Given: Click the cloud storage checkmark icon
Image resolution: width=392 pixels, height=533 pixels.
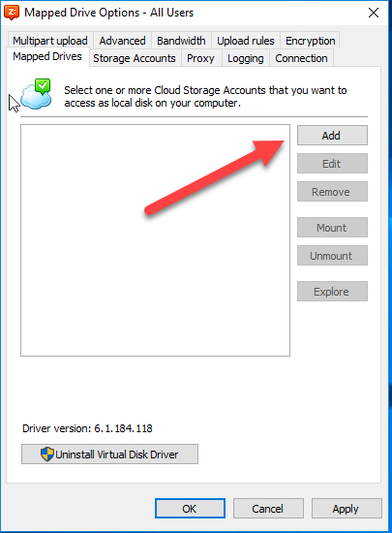Looking at the screenshot, I should pyautogui.click(x=36, y=94).
